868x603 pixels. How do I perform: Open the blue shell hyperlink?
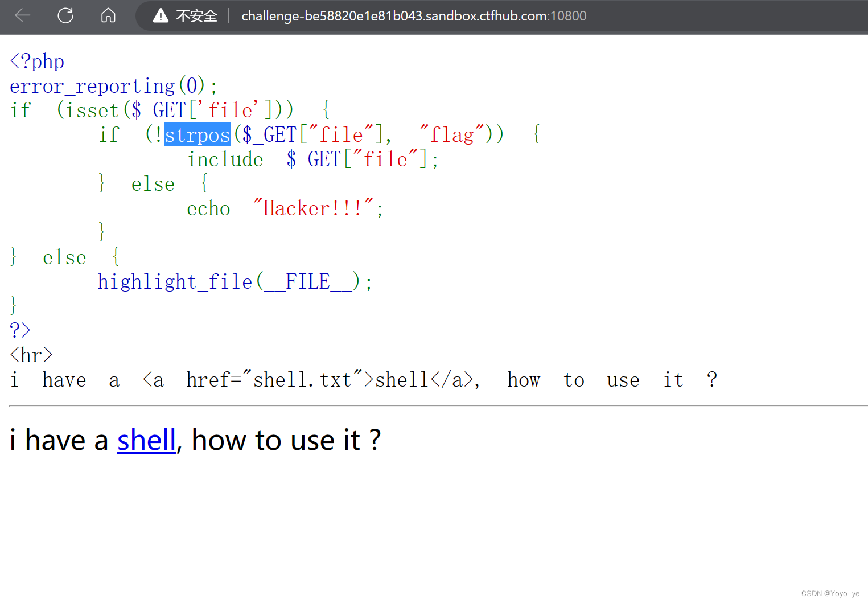147,440
